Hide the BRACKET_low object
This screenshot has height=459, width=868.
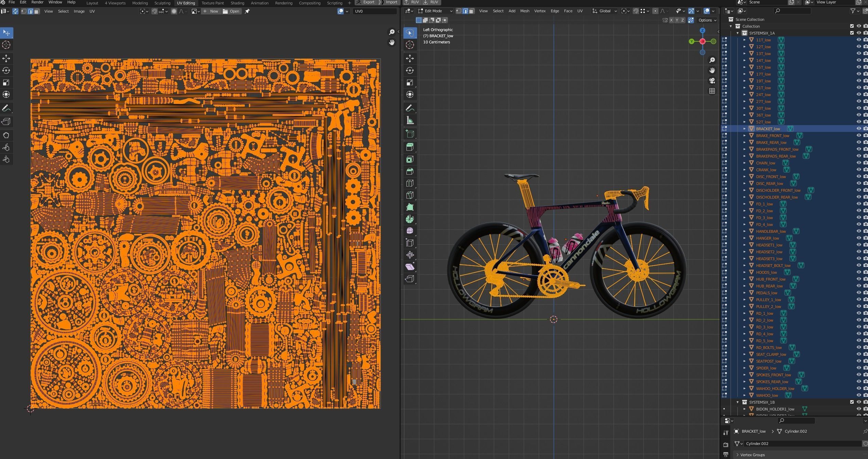coord(858,129)
